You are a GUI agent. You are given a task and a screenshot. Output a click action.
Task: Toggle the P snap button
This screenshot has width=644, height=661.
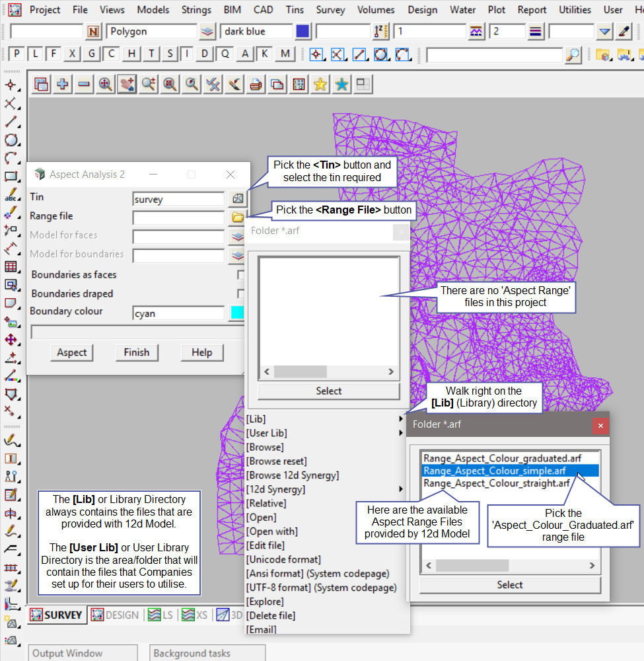coord(16,54)
